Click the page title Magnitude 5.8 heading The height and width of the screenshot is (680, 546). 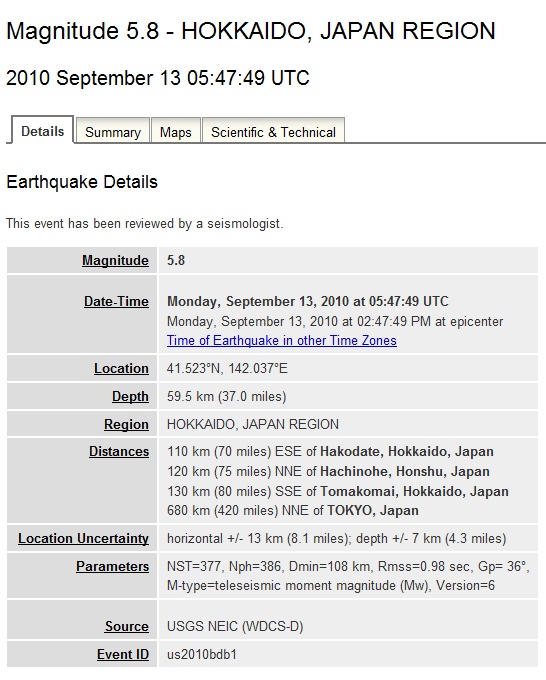click(251, 31)
